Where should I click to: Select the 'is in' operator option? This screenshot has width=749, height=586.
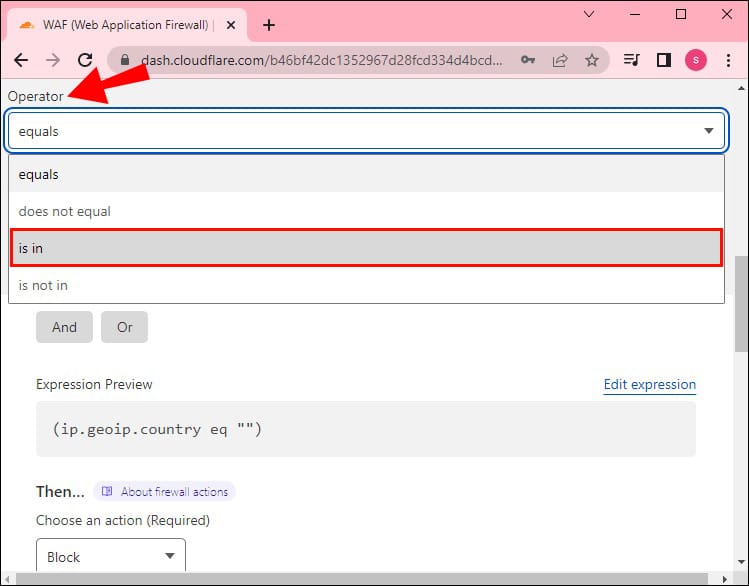(366, 248)
